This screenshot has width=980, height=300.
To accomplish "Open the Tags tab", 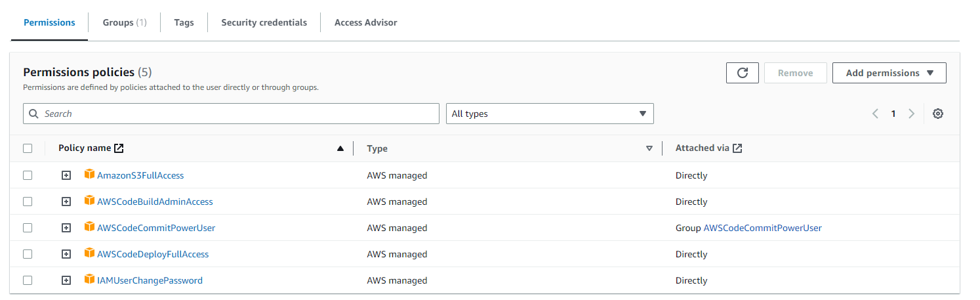I will tap(184, 22).
